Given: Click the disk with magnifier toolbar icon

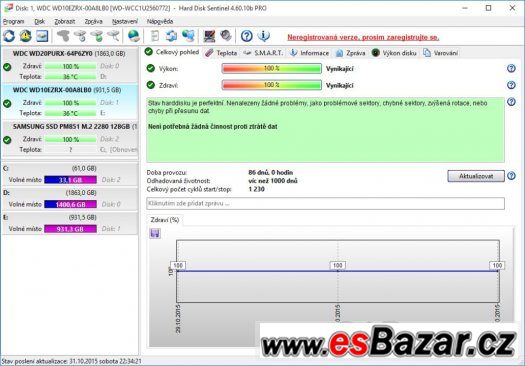Looking at the screenshot, I should point(114,36).
